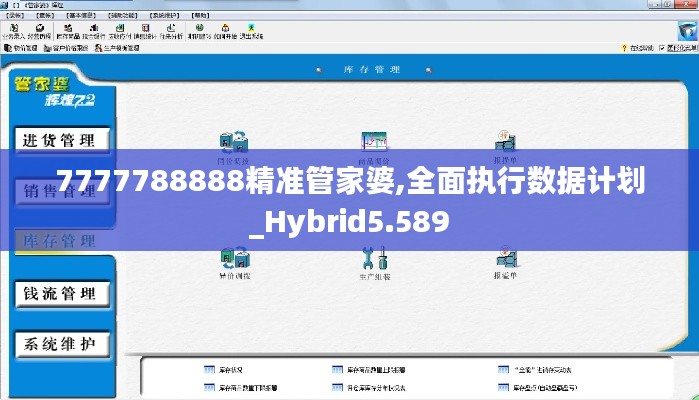Open the 系统维护 menu in the menu bar
Image resolution: width=699 pixels, height=400 pixels.
click(x=164, y=15)
